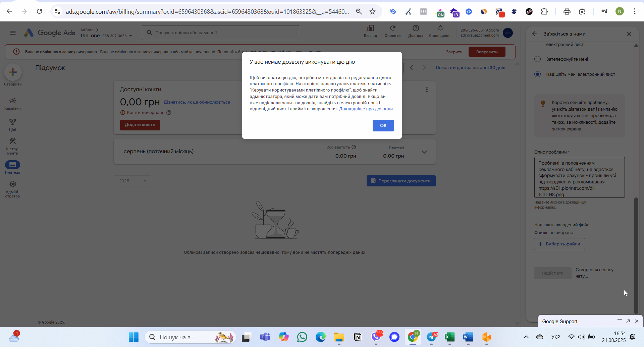Click 'Додати кошти' button

tap(140, 125)
